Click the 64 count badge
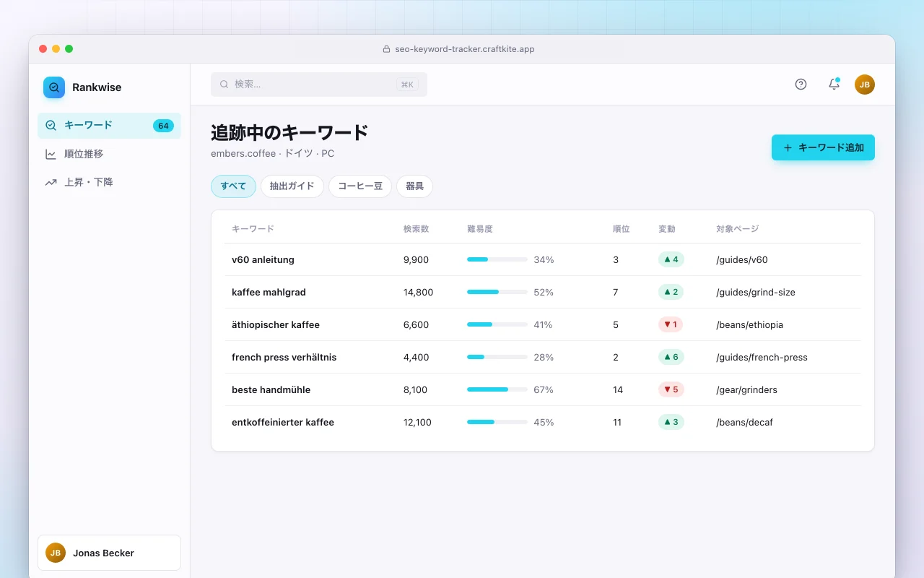924x578 pixels. (x=163, y=126)
